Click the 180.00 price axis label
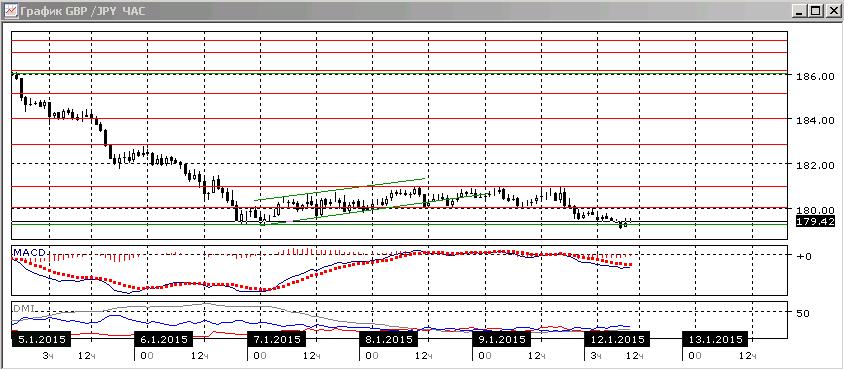This screenshot has width=844, height=369. pyautogui.click(x=816, y=210)
